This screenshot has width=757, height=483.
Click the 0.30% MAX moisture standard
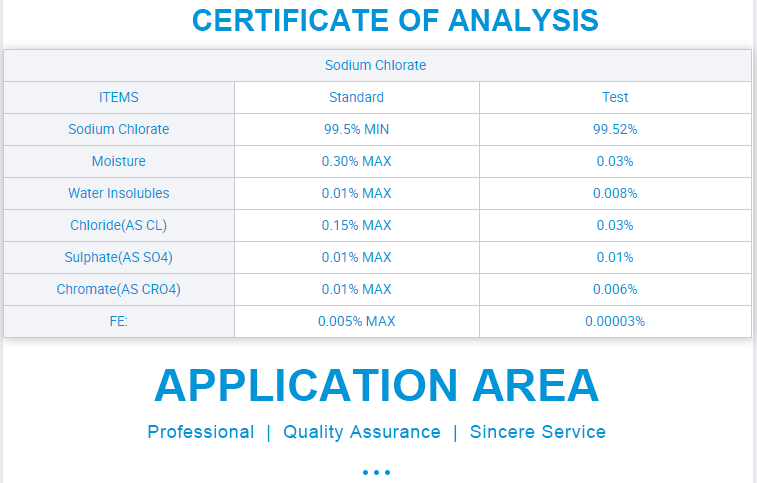tap(356, 161)
